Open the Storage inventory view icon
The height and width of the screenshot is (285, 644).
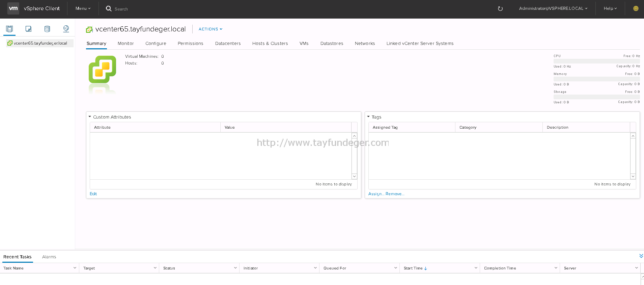pyautogui.click(x=47, y=29)
